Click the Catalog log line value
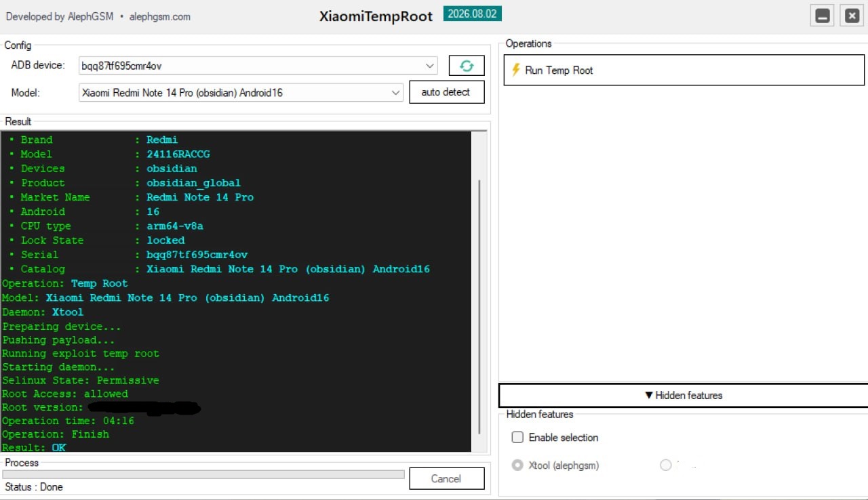The width and height of the screenshot is (868, 500). click(288, 269)
